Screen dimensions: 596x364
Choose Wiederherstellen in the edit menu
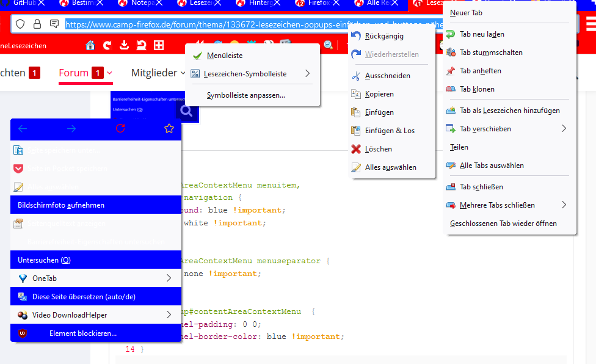[x=392, y=54]
